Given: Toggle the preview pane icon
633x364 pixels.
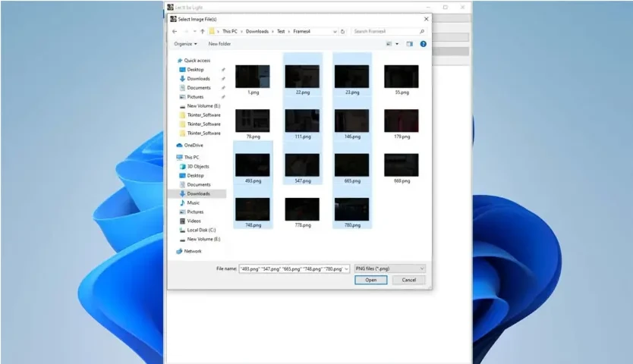Looking at the screenshot, I should (409, 44).
